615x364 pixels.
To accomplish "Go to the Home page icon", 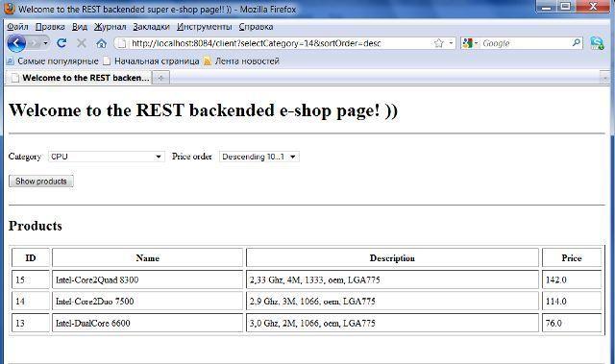I will (101, 43).
